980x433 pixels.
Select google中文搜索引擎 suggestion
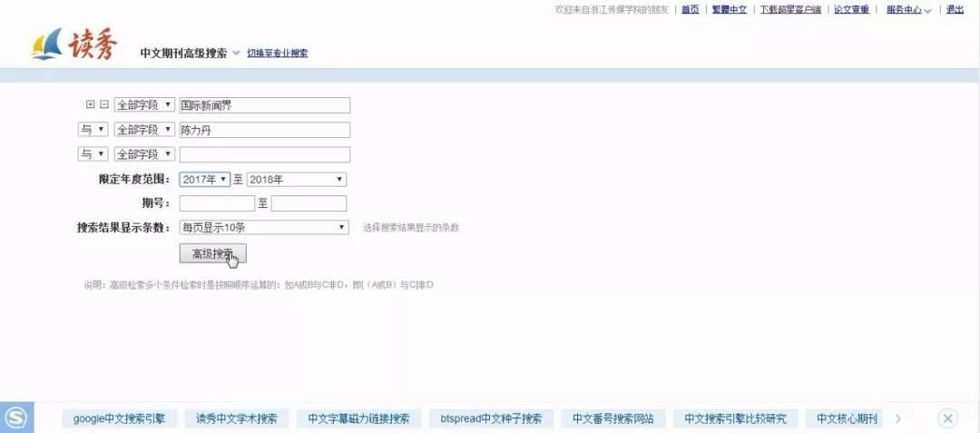[120, 418]
